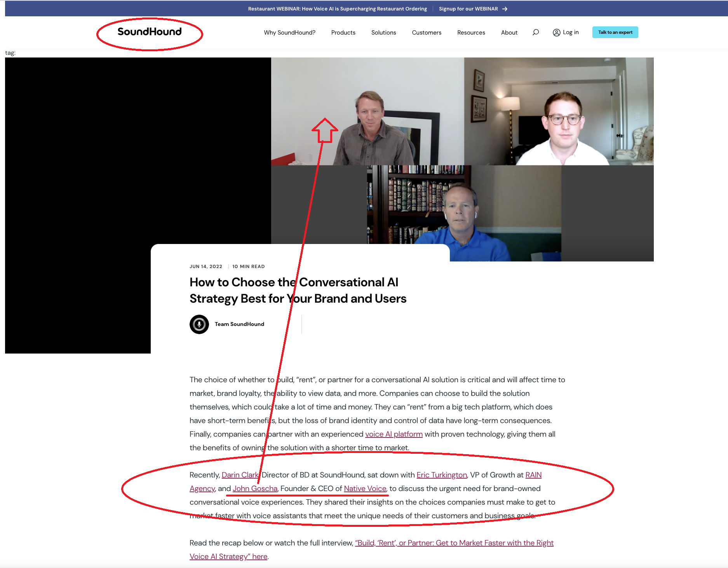The width and height of the screenshot is (728, 568).
Task: Click the user account icon
Action: point(556,33)
